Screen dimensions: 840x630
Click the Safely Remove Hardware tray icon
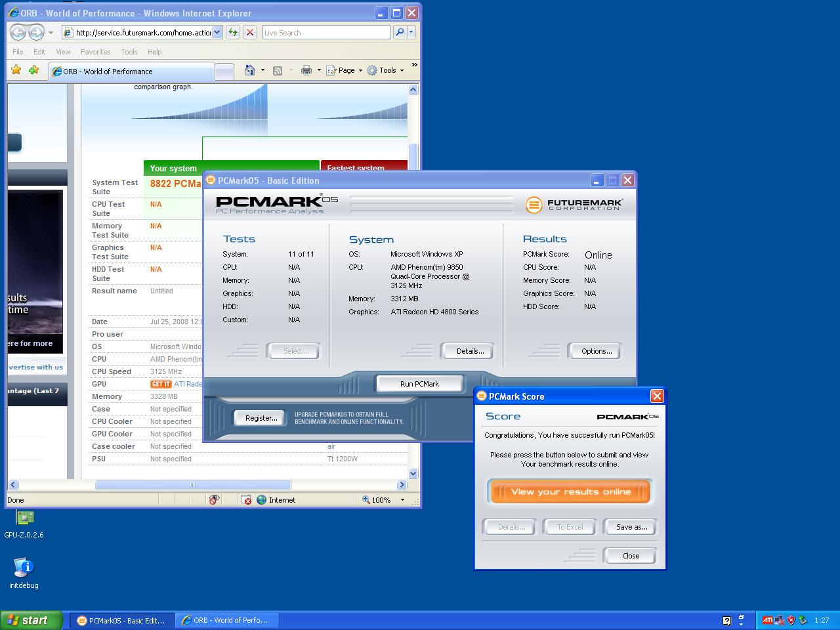pyautogui.click(x=802, y=620)
